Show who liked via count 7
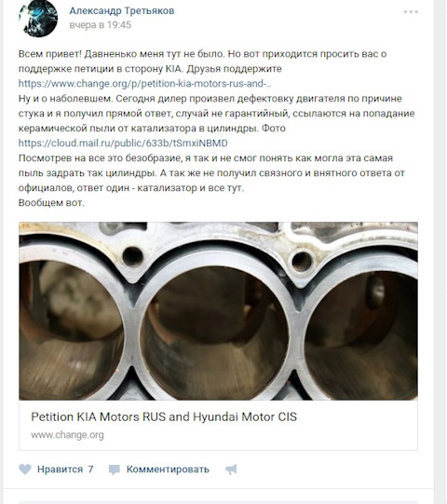 pos(90,470)
